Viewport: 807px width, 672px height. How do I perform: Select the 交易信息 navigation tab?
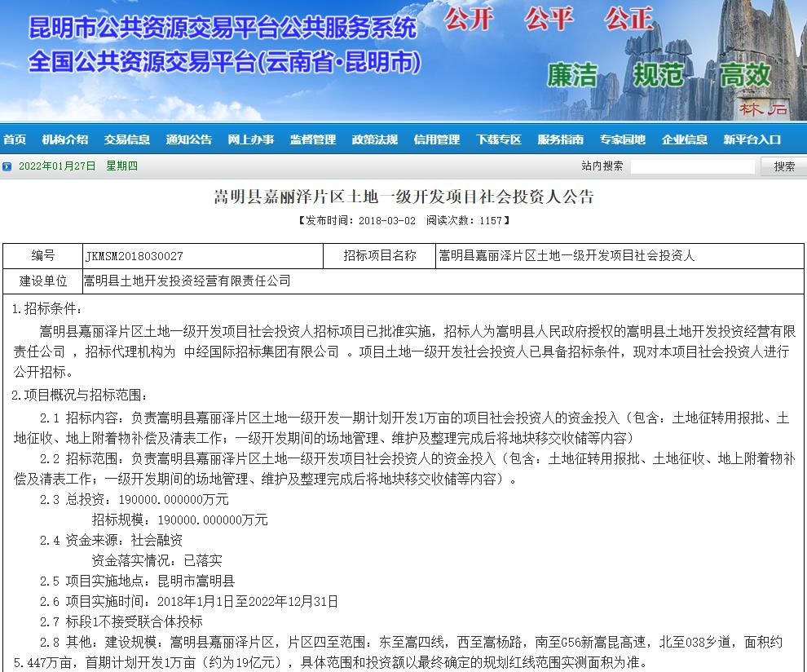point(127,139)
